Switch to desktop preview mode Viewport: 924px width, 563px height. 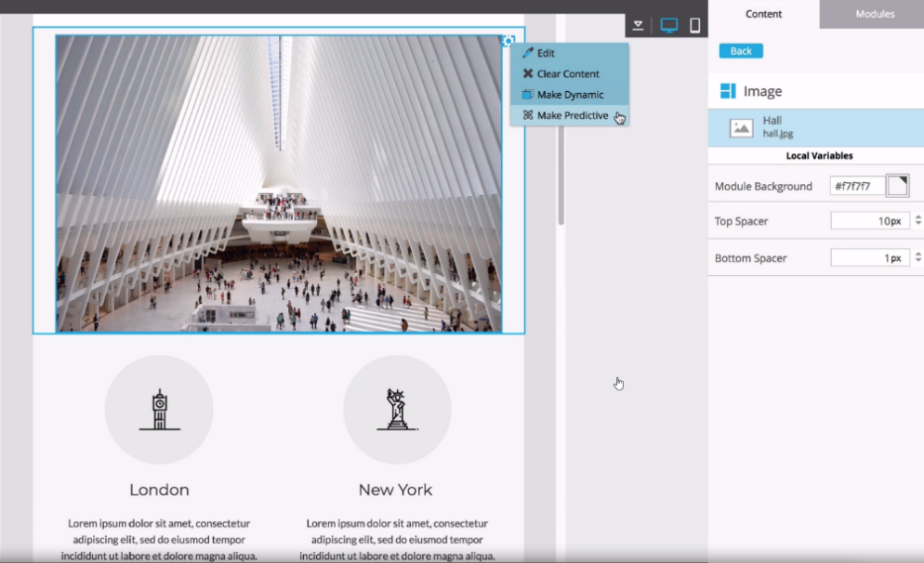tap(668, 26)
